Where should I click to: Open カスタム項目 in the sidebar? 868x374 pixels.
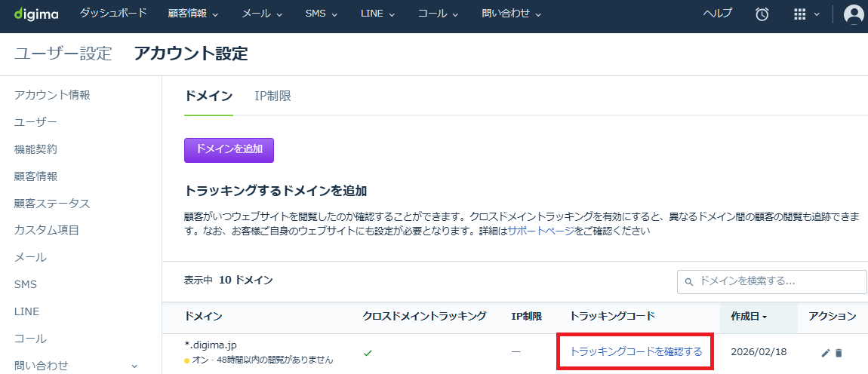[47, 230]
